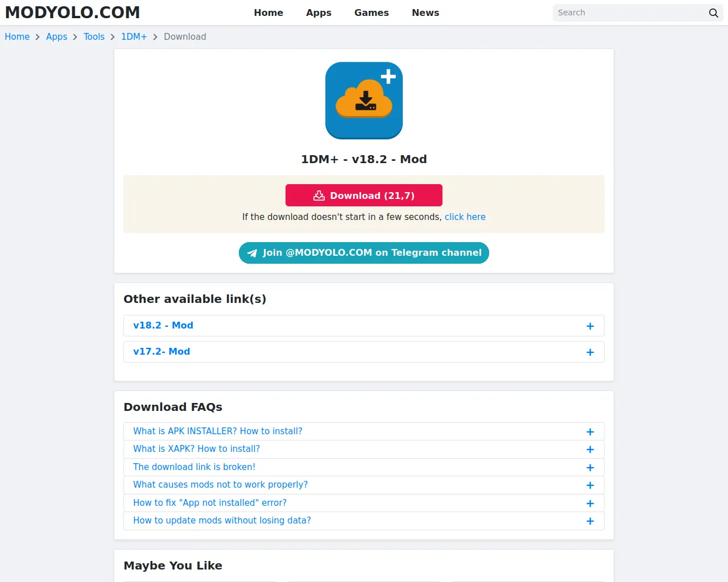Click the 'Other available link(s)' heading
728x582 pixels.
(195, 299)
